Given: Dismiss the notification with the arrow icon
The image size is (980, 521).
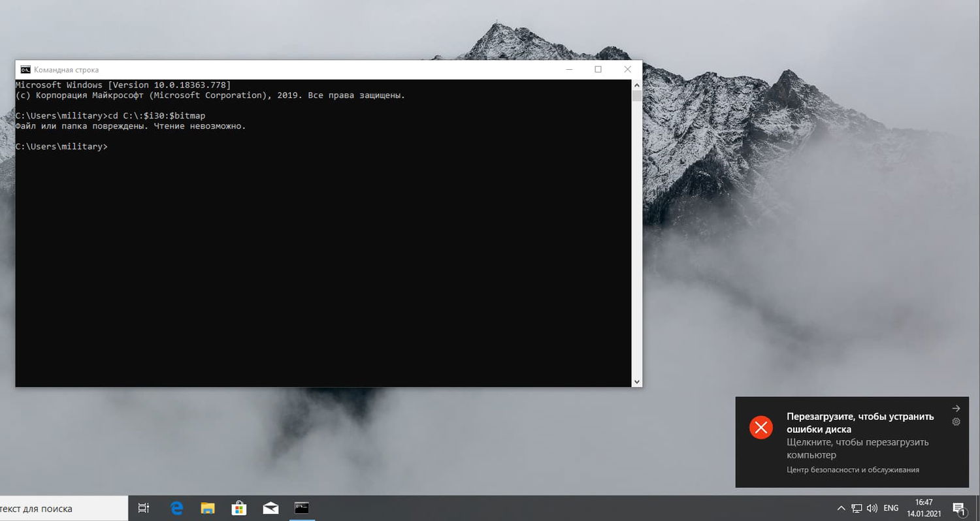Looking at the screenshot, I should coord(956,409).
